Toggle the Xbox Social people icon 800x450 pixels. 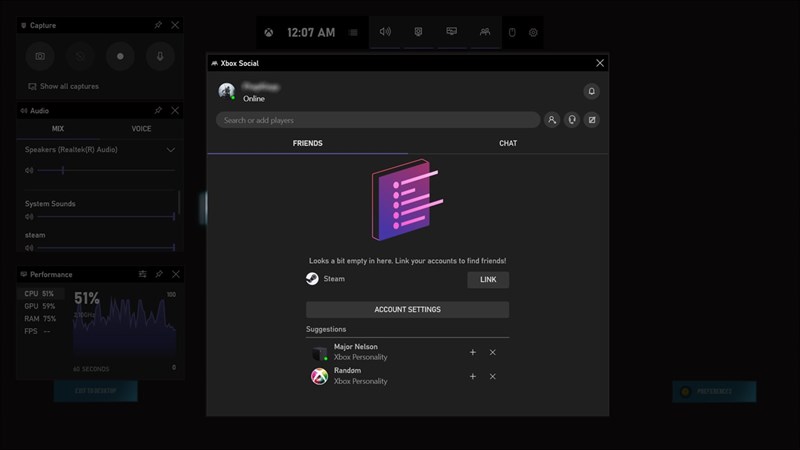485,32
